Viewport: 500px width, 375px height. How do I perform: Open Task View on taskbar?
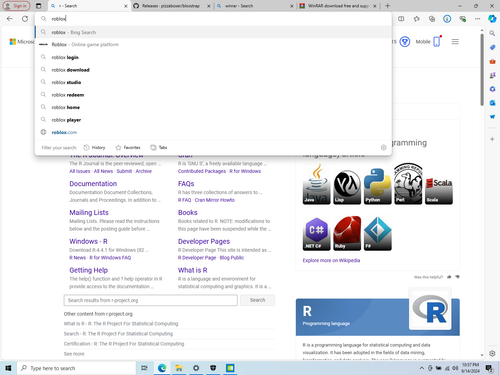pos(144,368)
